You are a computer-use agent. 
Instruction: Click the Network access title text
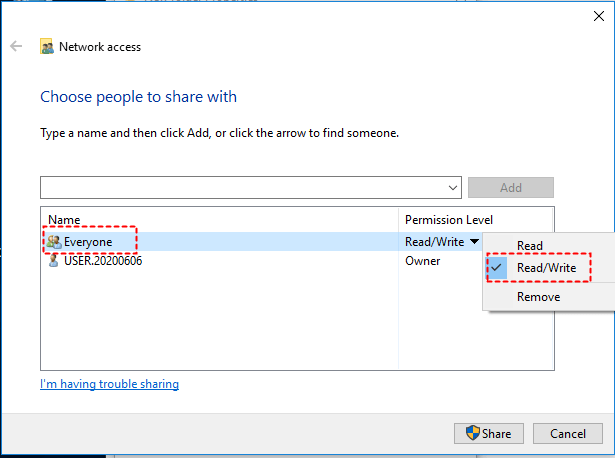(x=100, y=47)
